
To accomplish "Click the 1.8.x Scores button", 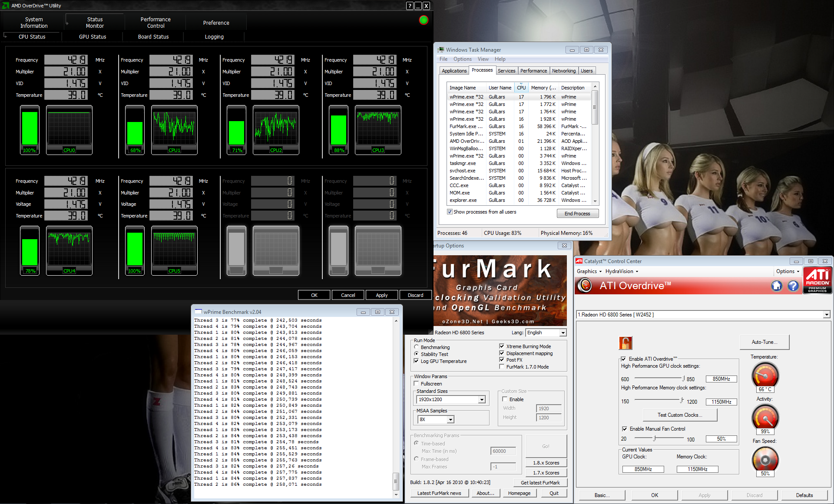I will click(546, 463).
